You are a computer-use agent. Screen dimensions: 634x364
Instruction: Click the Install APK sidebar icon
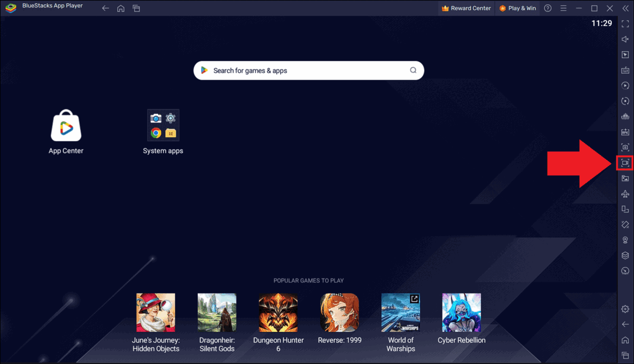tap(625, 132)
